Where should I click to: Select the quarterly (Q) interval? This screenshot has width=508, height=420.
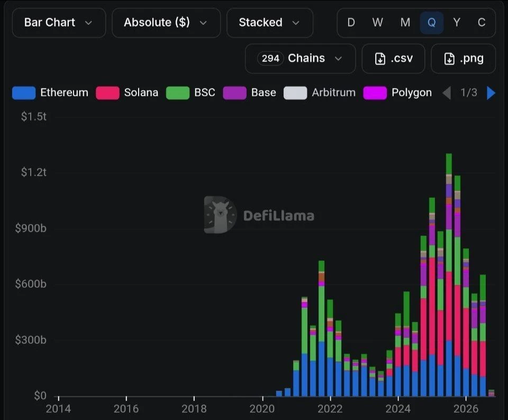[432, 23]
